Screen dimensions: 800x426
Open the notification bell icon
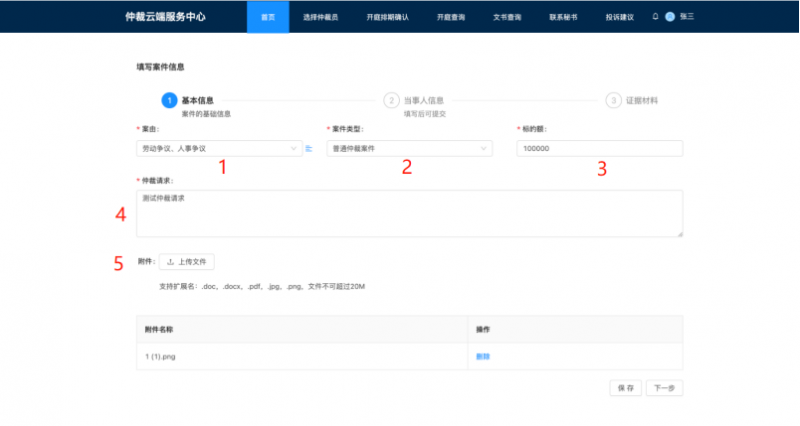655,16
